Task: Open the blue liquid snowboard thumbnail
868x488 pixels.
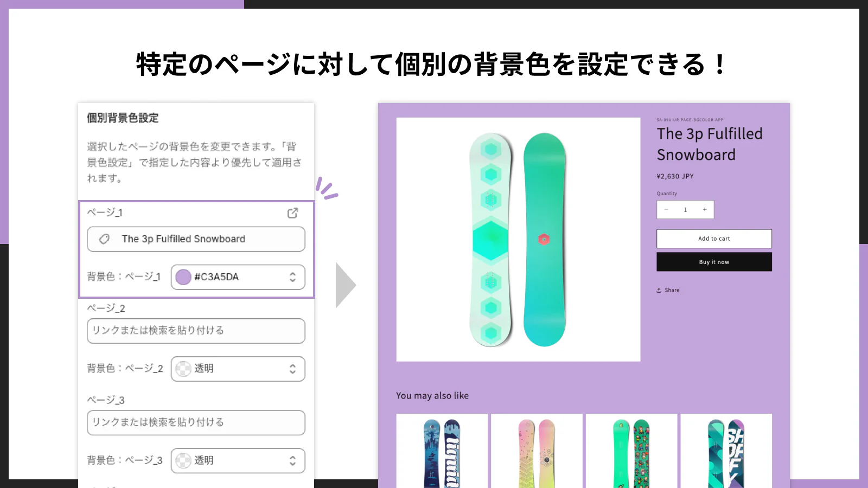Action: (442, 451)
